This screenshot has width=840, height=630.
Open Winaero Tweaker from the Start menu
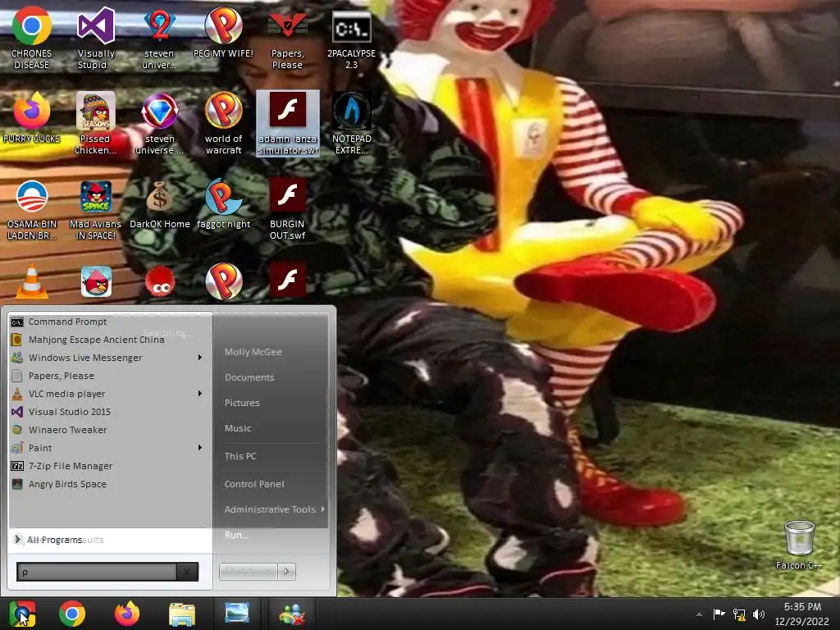coord(110,430)
